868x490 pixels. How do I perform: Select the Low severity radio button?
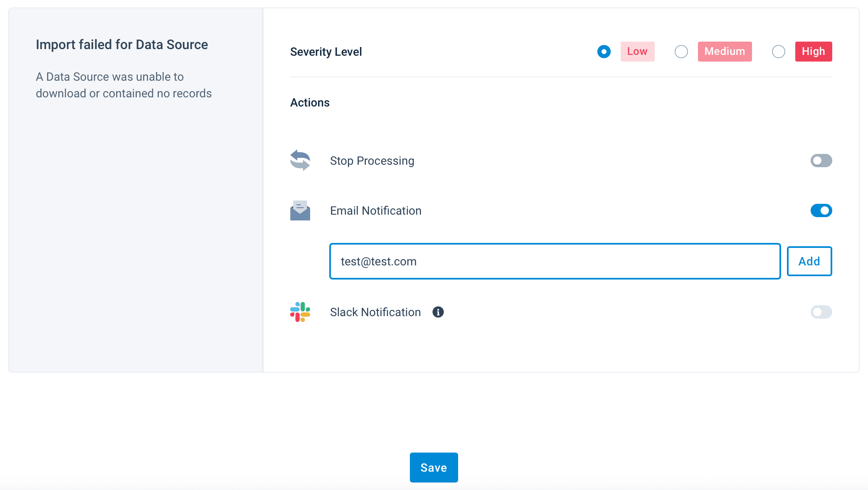[x=604, y=52]
